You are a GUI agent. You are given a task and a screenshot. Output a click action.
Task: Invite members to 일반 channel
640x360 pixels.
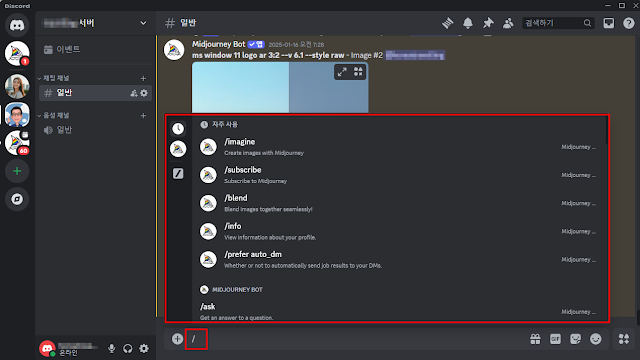point(134,93)
